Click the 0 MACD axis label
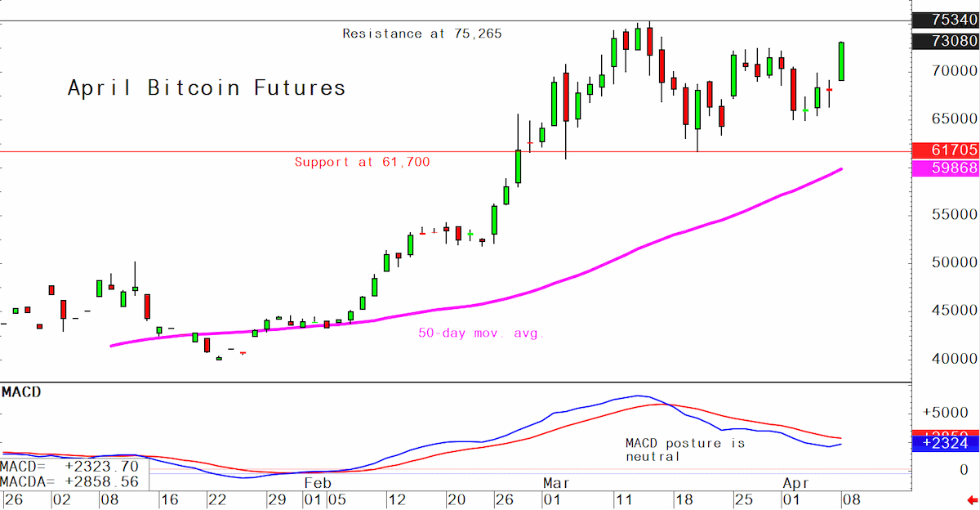Screen dimensions: 980x510 point(964,470)
